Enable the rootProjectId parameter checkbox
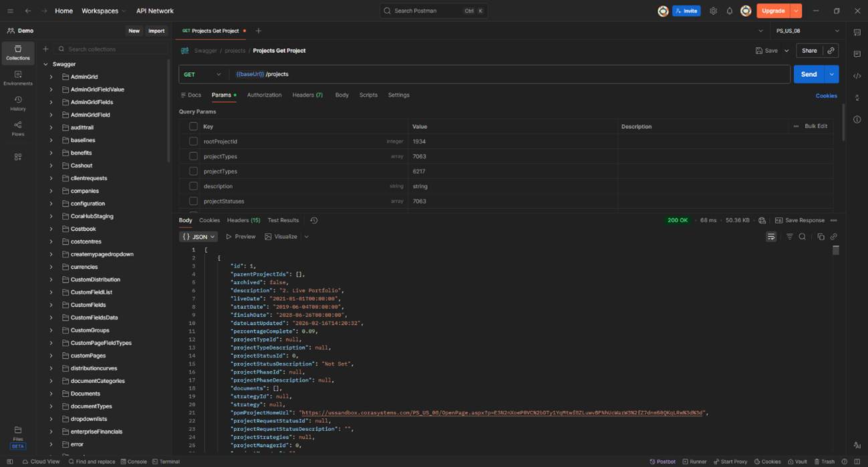The height and width of the screenshot is (467, 868). (x=193, y=142)
